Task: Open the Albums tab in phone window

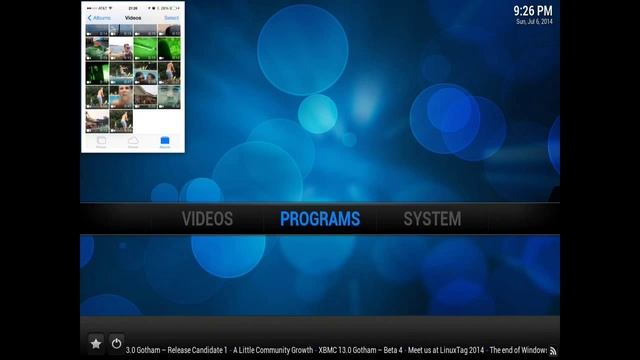Action: pos(165,142)
